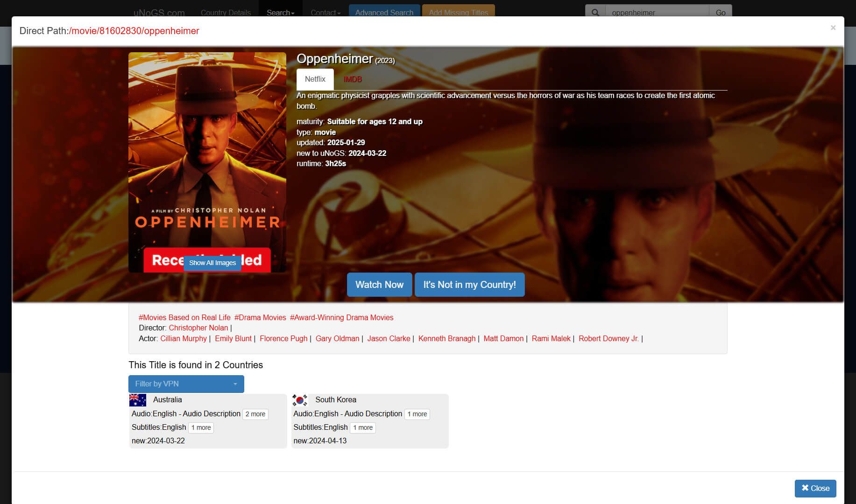Click the Close button at the bottom
Viewport: 856px width, 504px height.
point(815,488)
